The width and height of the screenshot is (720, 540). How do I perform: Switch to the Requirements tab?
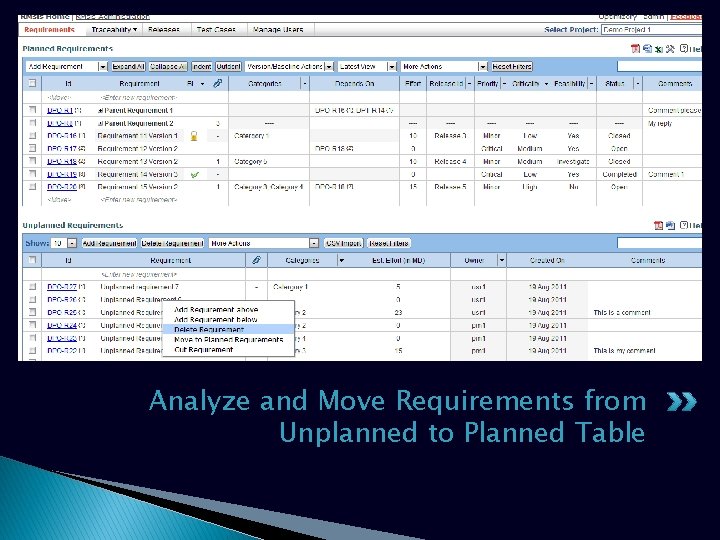[x=49, y=29]
